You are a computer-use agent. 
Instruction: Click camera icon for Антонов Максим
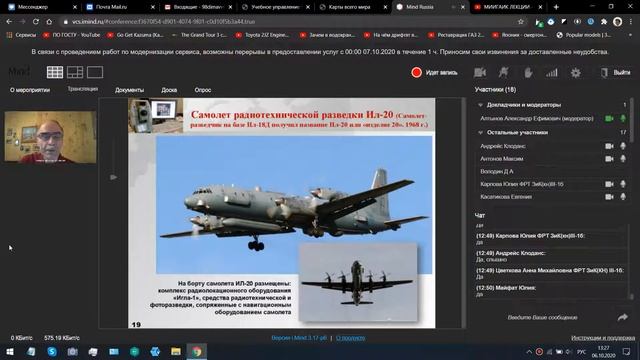(609, 159)
